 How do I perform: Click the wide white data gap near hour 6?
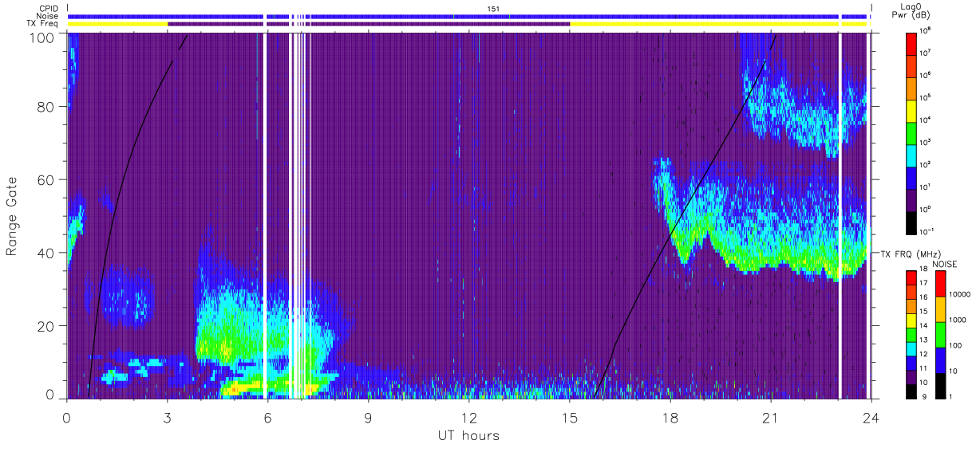265,215
